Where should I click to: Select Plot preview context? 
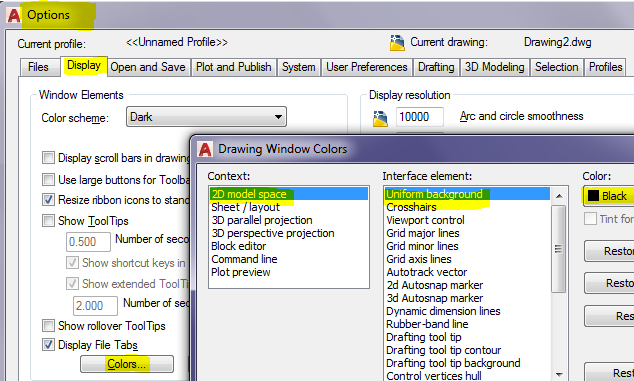[x=289, y=272]
